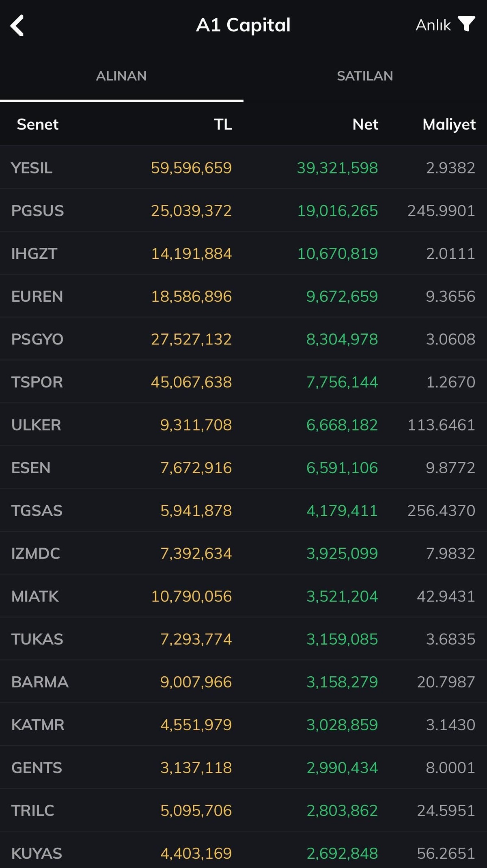The image size is (487, 868).
Task: Select the GENTS row
Action: pyautogui.click(x=243, y=767)
